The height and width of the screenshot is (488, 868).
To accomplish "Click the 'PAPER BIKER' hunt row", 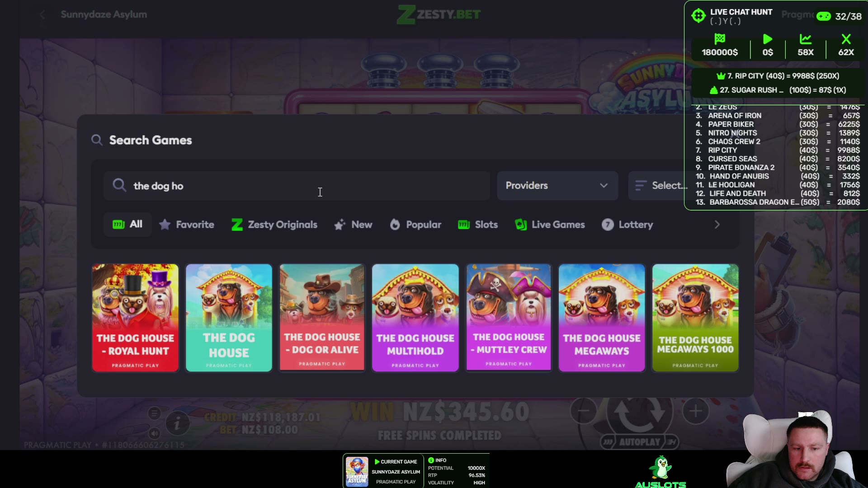I will tap(778, 124).
